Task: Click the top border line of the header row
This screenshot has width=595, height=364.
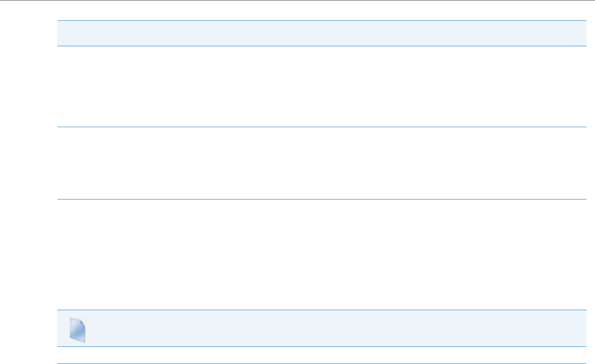Action: (x=318, y=21)
